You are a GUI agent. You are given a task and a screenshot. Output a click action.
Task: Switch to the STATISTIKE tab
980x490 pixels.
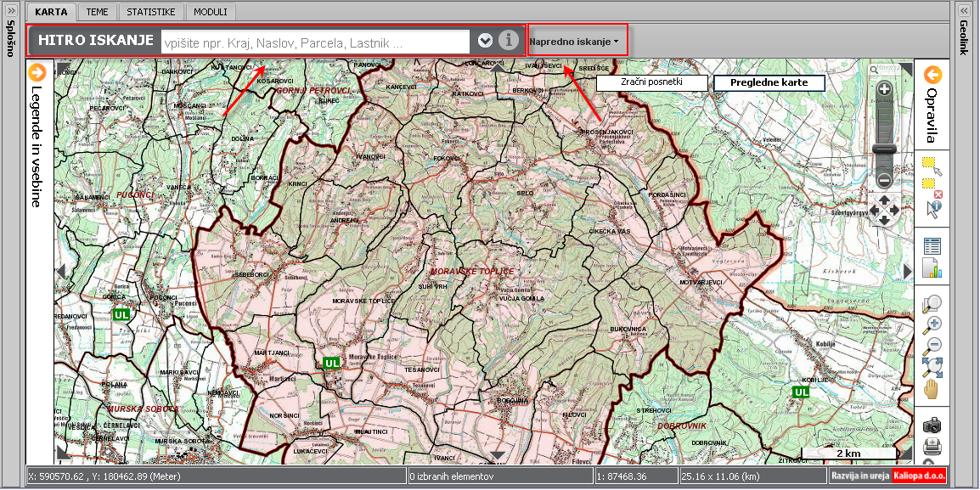click(150, 12)
